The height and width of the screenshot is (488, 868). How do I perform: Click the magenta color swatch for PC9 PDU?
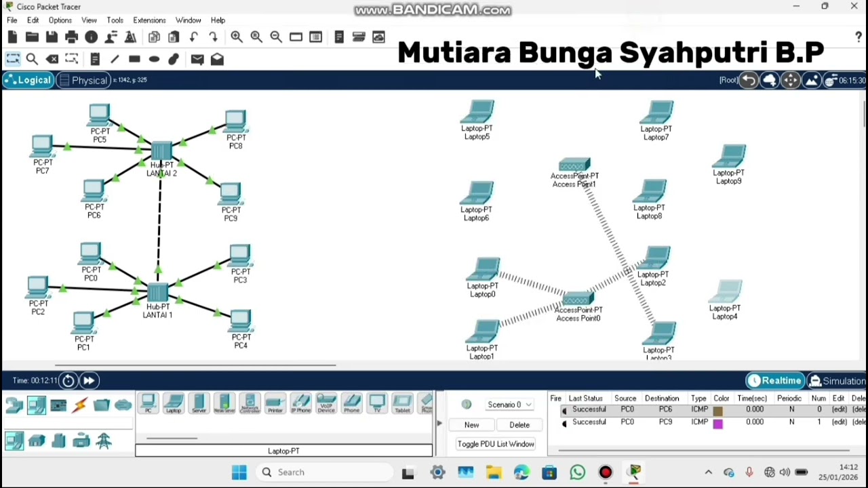(718, 423)
